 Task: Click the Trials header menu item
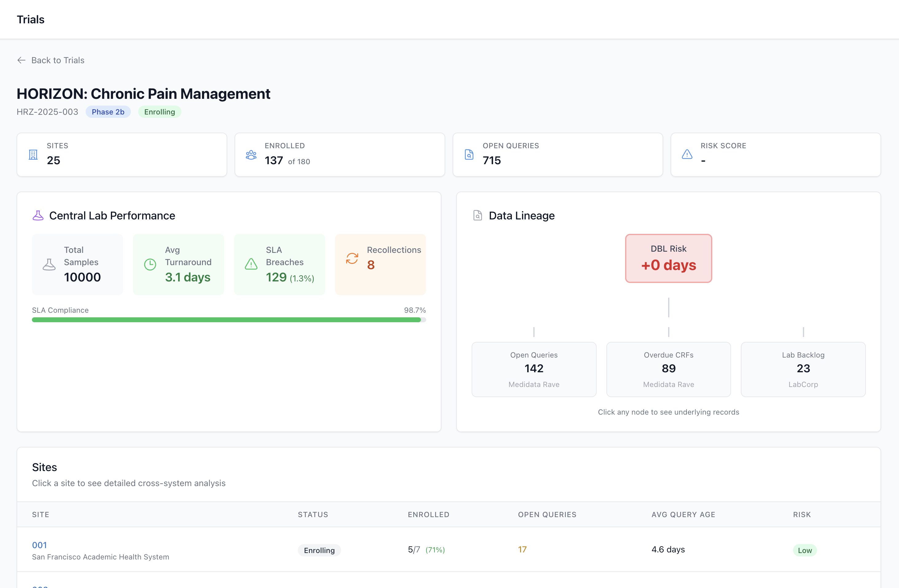(31, 20)
